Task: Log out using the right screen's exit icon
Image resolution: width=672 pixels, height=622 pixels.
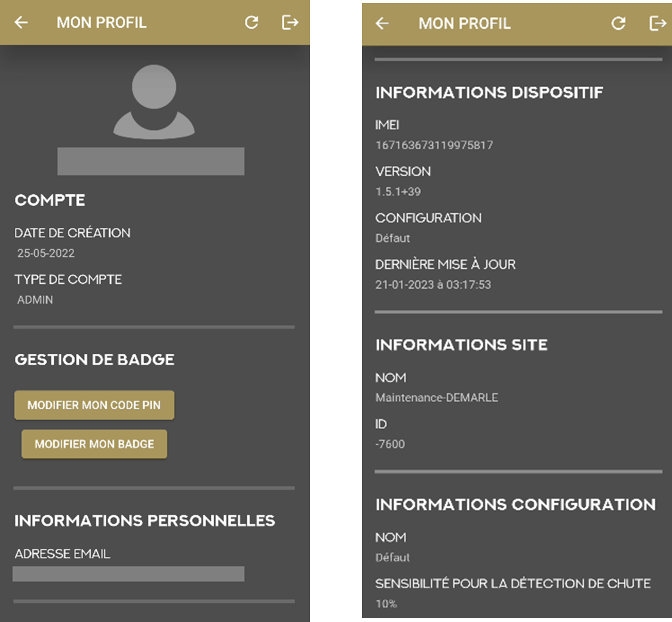Action: (x=657, y=23)
